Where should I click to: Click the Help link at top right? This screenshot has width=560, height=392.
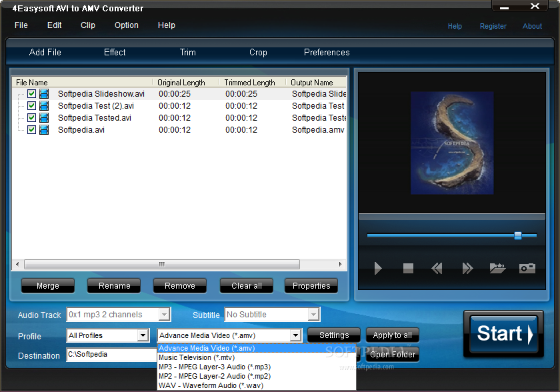tap(455, 26)
